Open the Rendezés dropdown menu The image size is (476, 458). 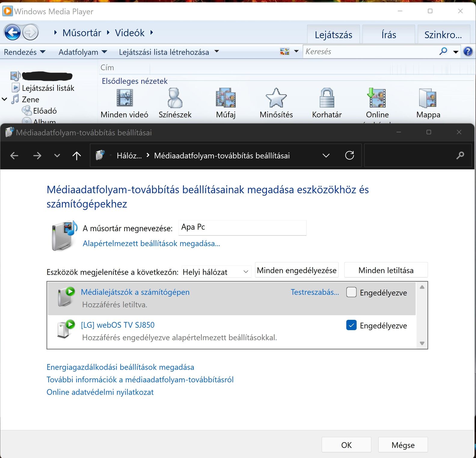click(x=25, y=52)
